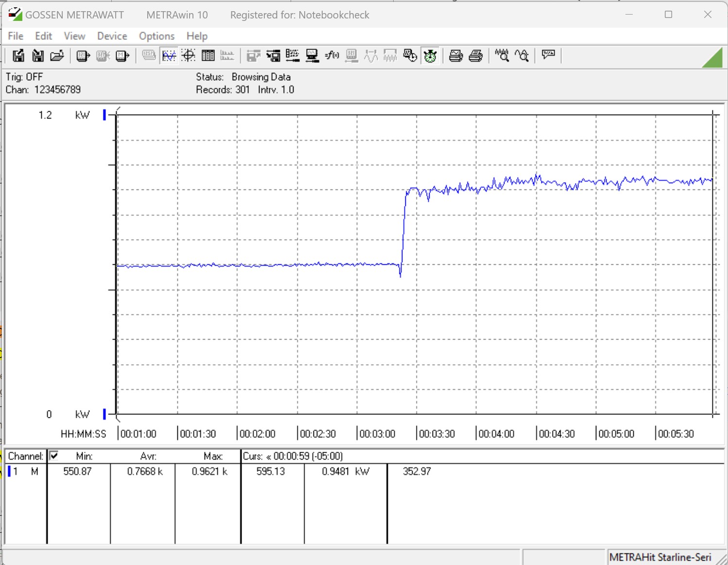The width and height of the screenshot is (728, 565).
Task: Click the blue upper-scale marker beside 1.2 kW
Action: click(x=104, y=115)
